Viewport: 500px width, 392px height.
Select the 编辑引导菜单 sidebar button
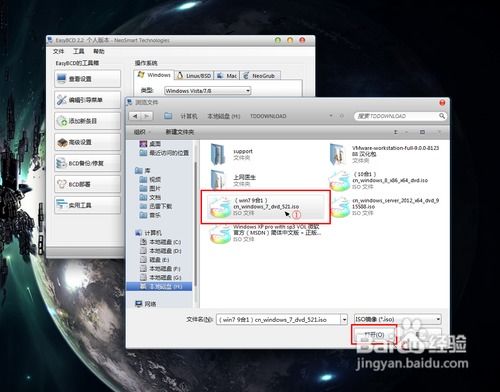87,100
